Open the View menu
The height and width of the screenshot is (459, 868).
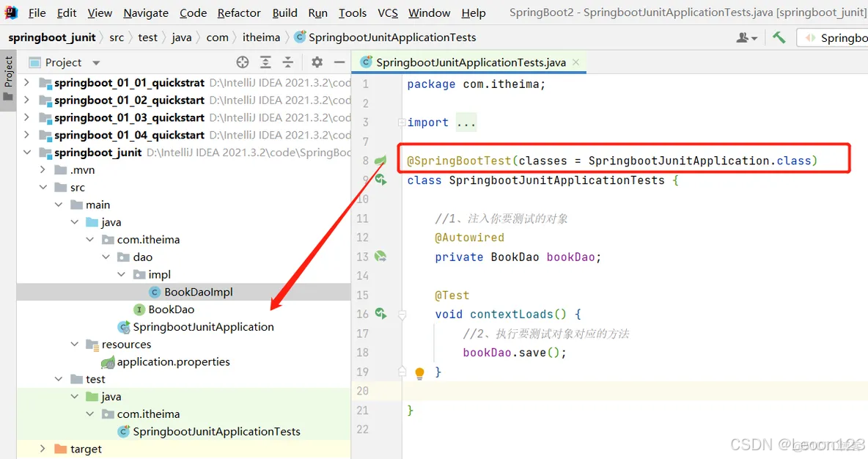click(100, 12)
